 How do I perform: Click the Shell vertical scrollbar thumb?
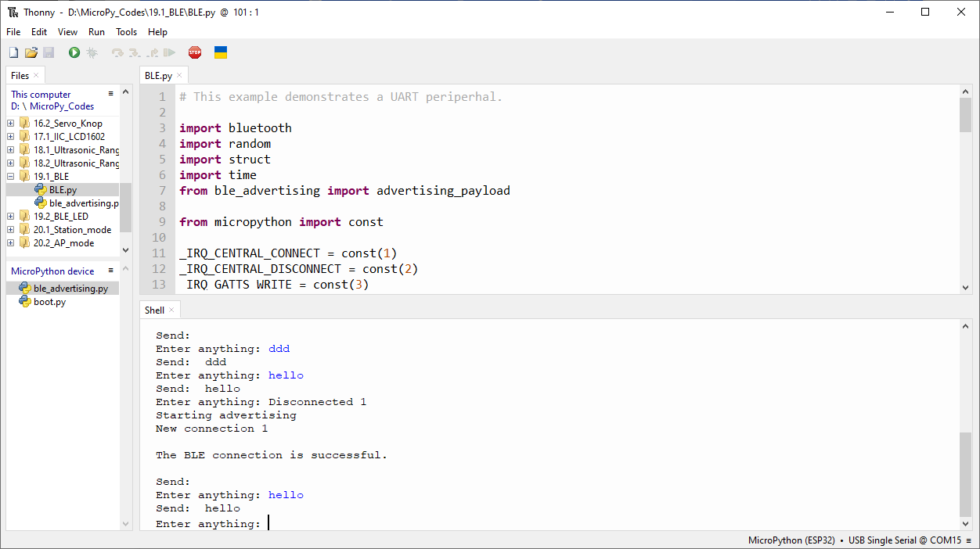point(965,474)
